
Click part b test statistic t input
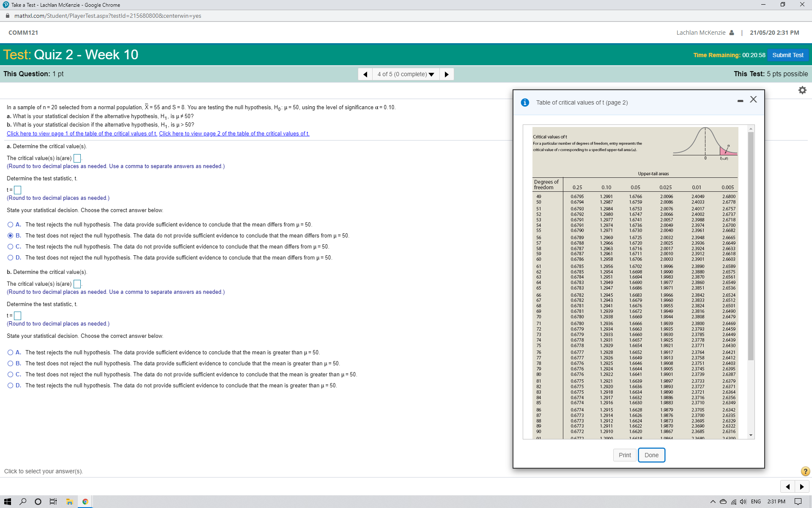[x=17, y=315]
